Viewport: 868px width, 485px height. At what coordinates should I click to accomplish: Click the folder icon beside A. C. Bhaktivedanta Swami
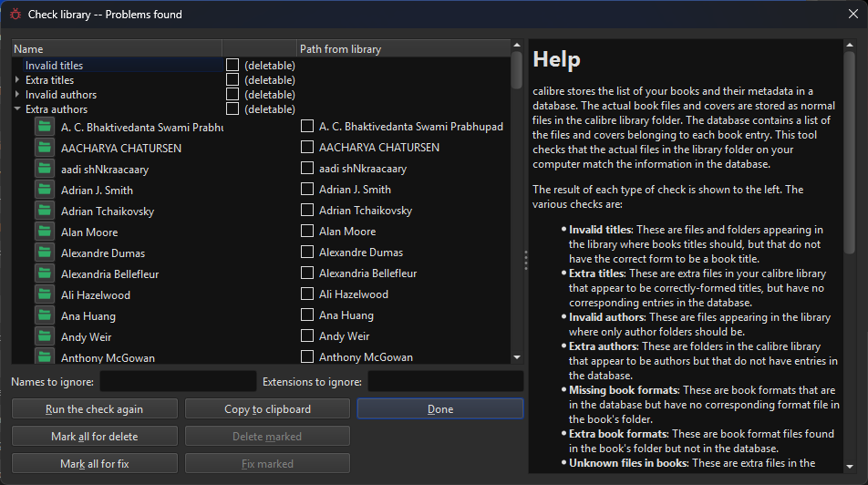(x=45, y=127)
